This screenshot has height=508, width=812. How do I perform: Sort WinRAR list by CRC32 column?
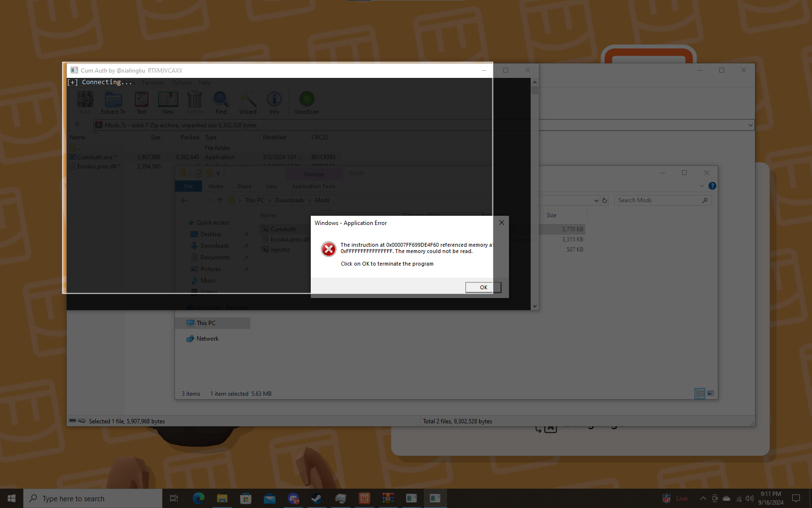pyautogui.click(x=319, y=137)
